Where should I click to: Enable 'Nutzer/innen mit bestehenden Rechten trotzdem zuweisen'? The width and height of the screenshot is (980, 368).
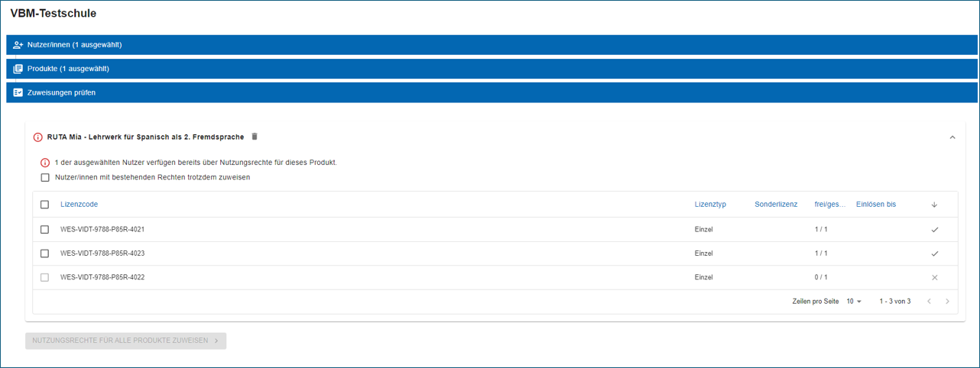coord(45,177)
